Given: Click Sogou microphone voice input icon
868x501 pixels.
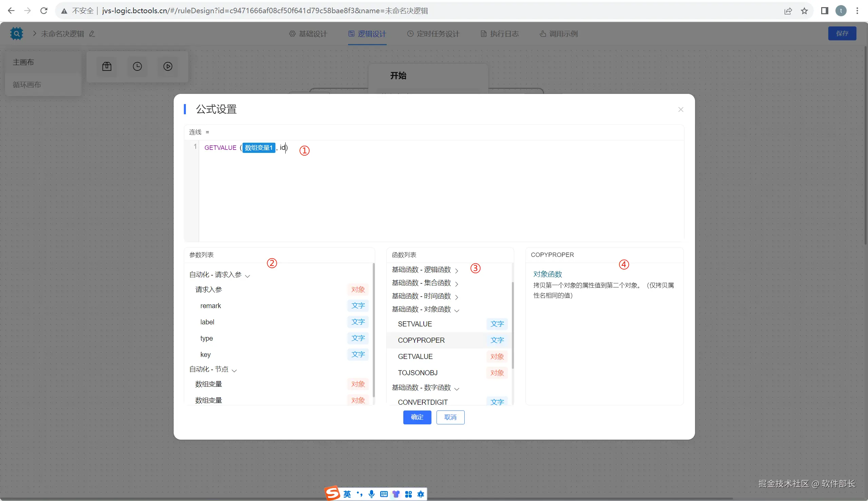Looking at the screenshot, I should tap(371, 494).
